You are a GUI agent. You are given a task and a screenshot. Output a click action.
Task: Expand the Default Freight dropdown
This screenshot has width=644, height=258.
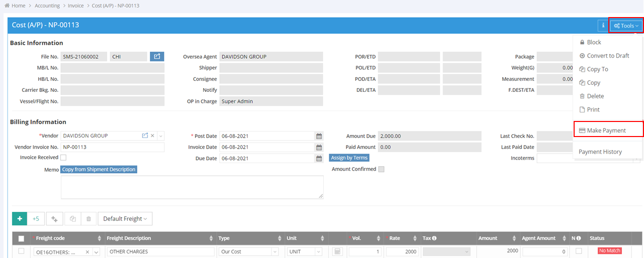point(125,219)
